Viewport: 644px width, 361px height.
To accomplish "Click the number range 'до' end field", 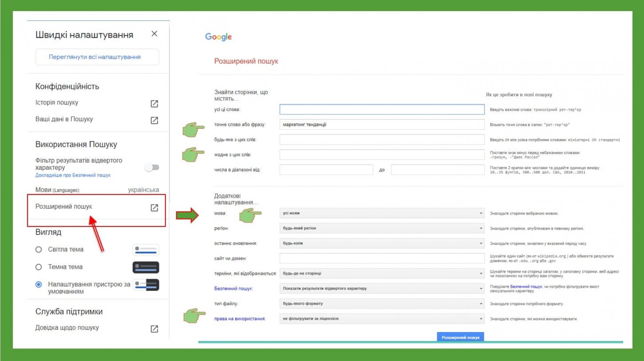I will coord(438,170).
